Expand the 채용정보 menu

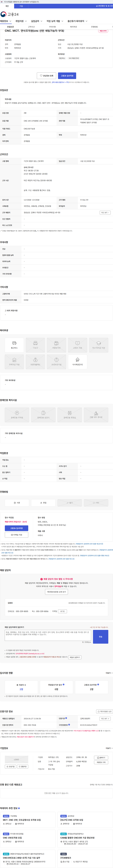point(6,21)
